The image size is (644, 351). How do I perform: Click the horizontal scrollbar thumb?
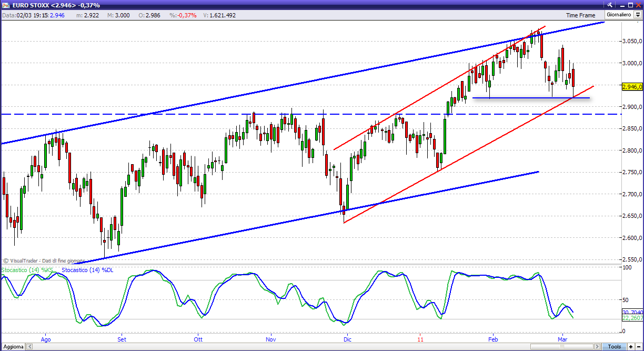point(561,346)
